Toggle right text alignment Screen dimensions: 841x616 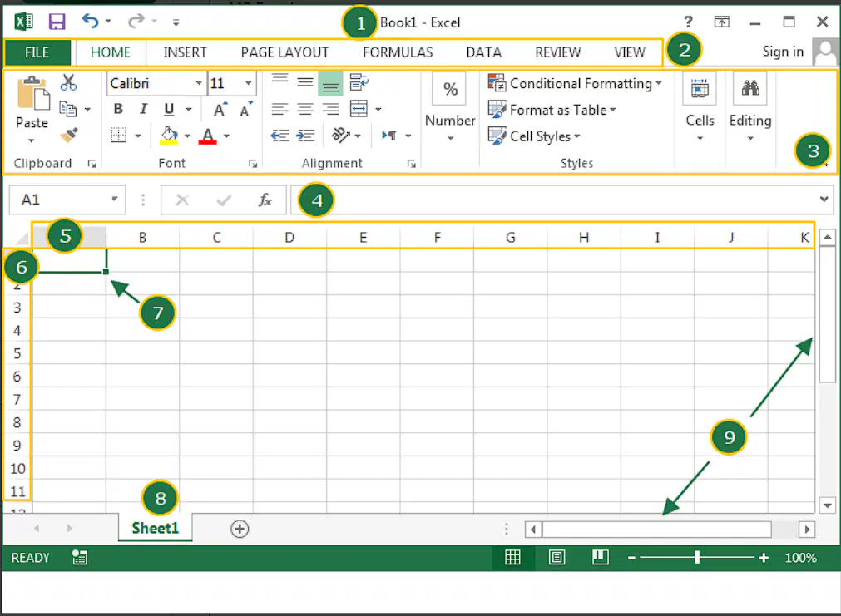coord(330,110)
